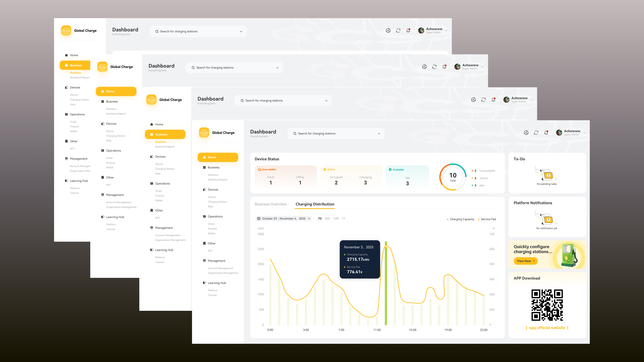Toggle Unavailable legend item near Total donut
644x362 pixels.
[x=483, y=171]
